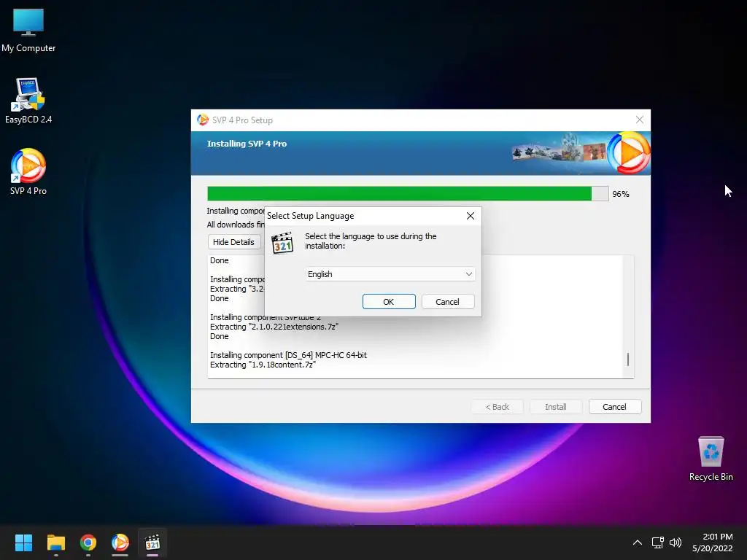Select the EasyBCD 2.4 desktop shortcut
This screenshot has height=560, width=747.
click(28, 101)
